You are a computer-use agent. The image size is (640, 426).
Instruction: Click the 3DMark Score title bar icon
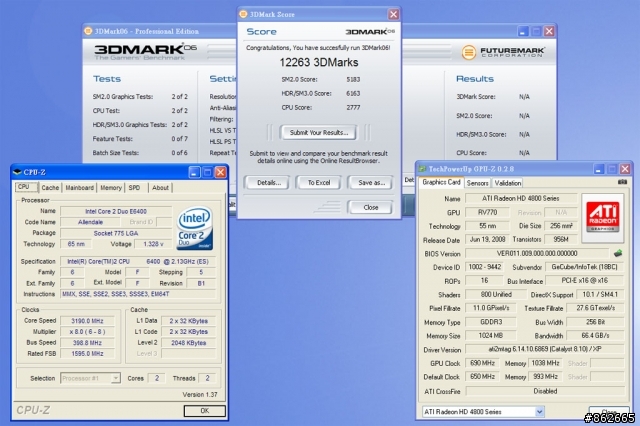tap(243, 14)
